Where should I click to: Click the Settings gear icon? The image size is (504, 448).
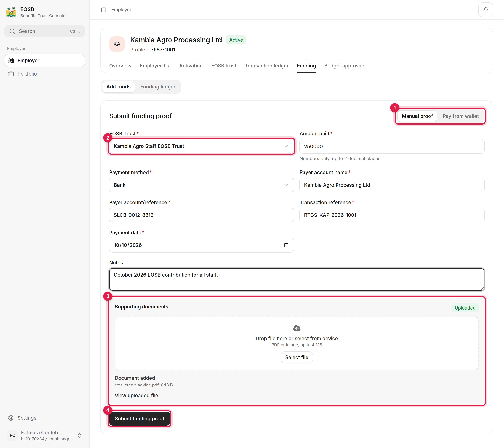11,418
